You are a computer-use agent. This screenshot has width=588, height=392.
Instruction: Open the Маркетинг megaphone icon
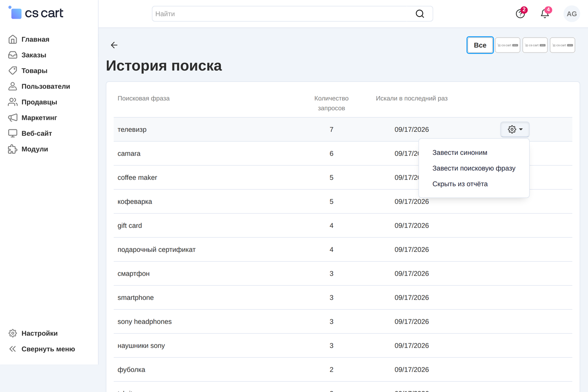click(x=13, y=118)
